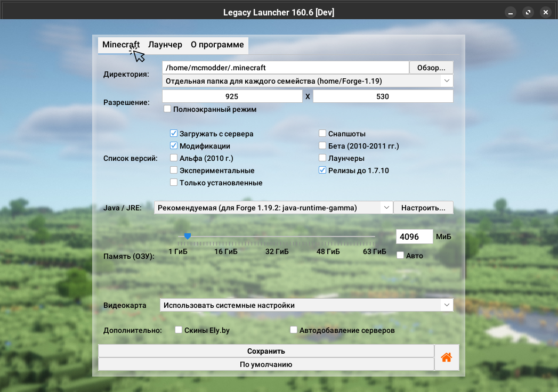Check Бета (2010-2011 гг.) option
The image size is (558, 392).
[322, 145]
